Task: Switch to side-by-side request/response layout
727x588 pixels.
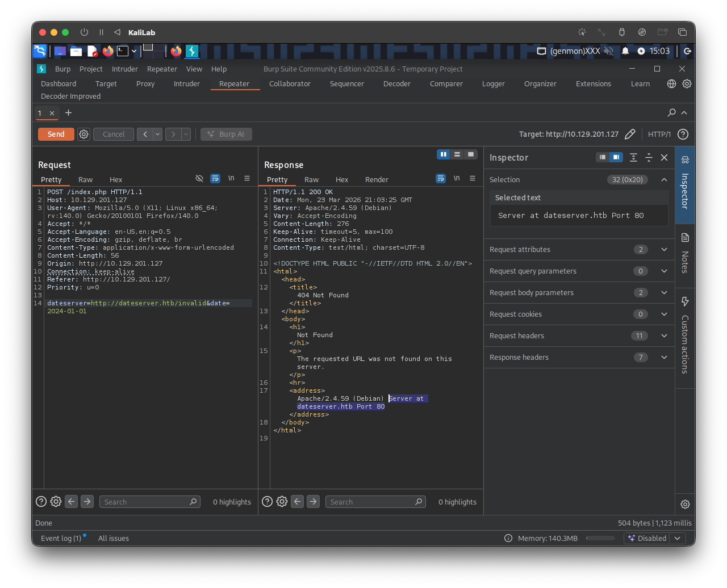Action: [x=444, y=154]
